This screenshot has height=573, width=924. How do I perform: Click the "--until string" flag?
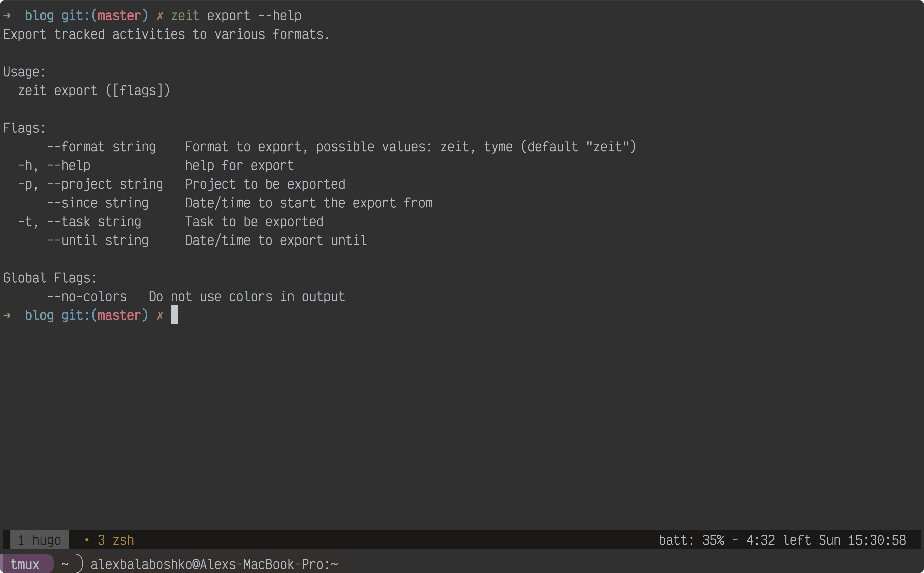98,240
